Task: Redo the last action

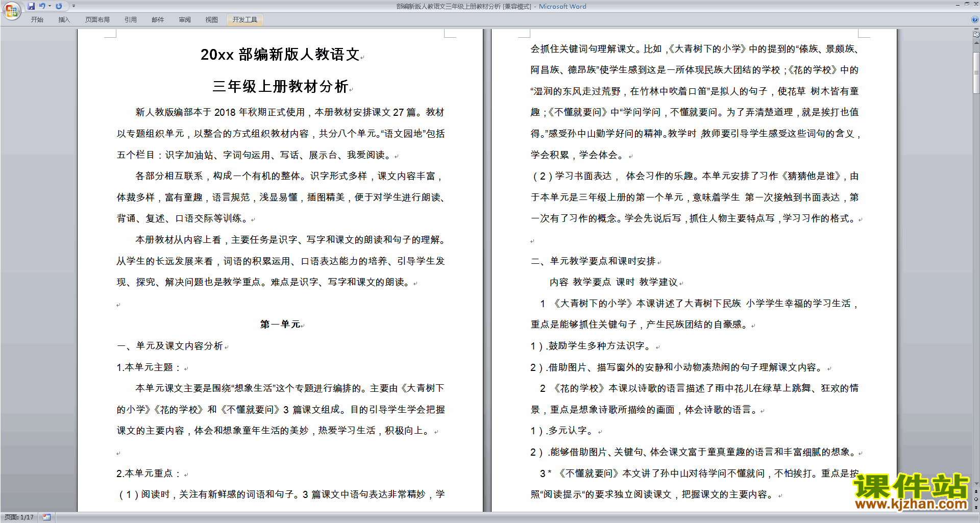Action: (59, 6)
